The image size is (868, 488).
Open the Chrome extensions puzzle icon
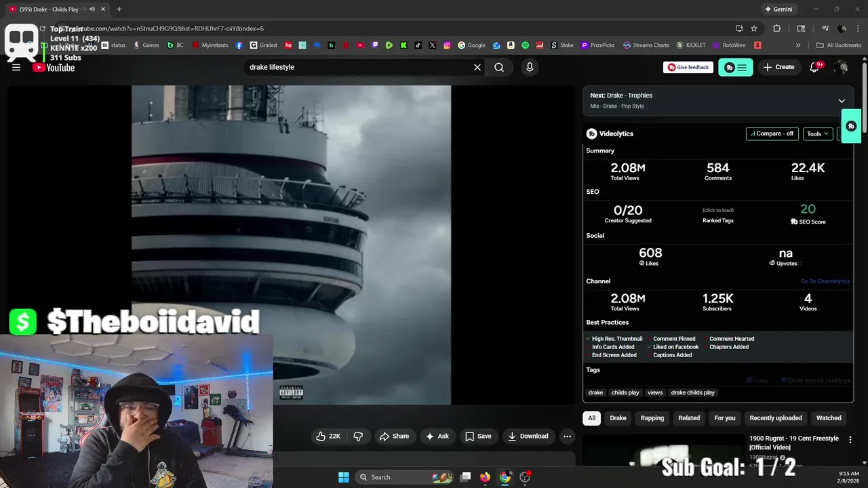[777, 28]
